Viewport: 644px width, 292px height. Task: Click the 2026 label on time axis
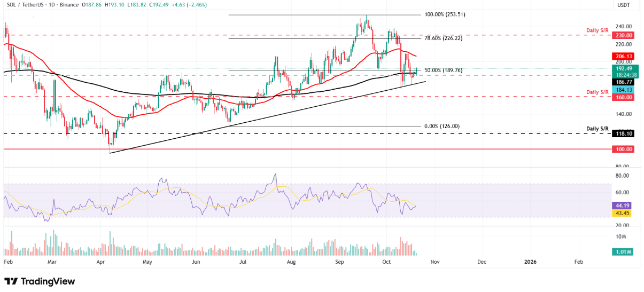pyautogui.click(x=530, y=262)
